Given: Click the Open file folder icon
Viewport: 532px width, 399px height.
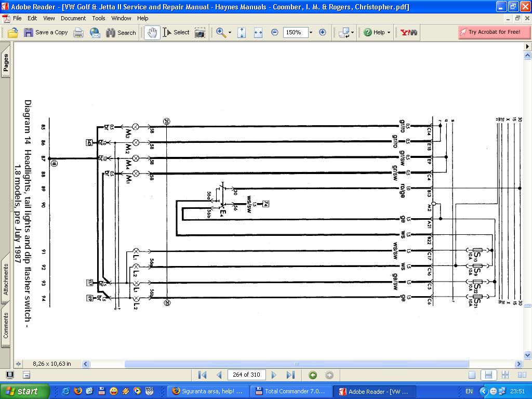Looking at the screenshot, I should click(12, 32).
